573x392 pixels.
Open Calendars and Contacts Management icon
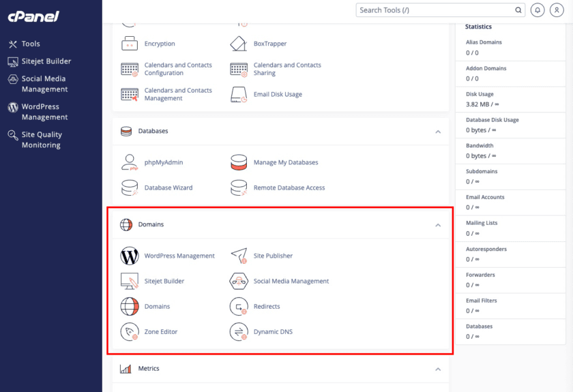coord(130,94)
